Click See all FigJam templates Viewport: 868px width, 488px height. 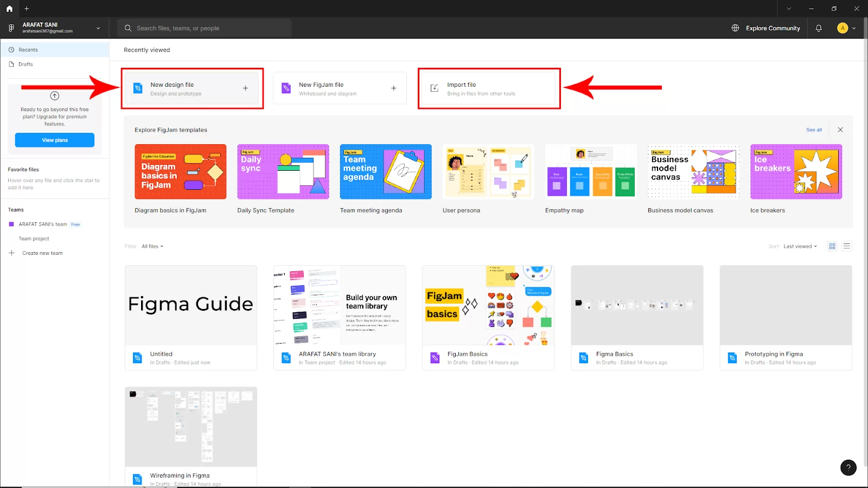click(814, 130)
